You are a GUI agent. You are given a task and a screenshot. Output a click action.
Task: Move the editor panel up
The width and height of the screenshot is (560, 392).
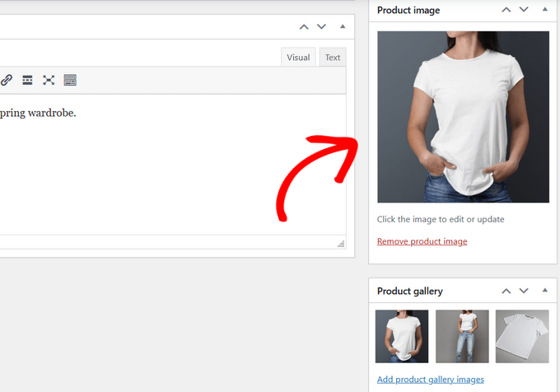coord(304,27)
